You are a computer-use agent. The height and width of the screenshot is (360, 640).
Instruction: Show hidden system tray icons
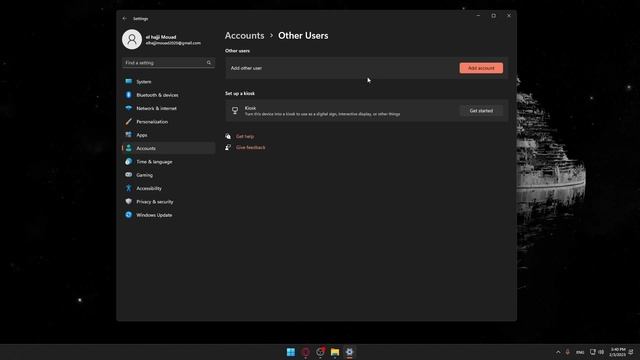click(558, 352)
